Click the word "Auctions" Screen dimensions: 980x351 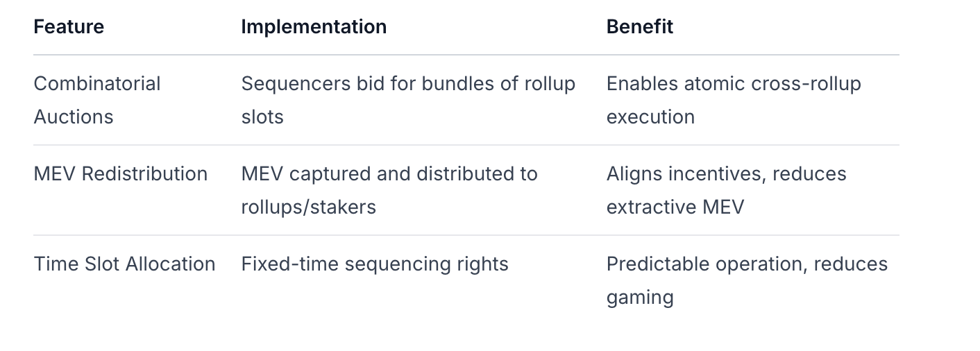pyautogui.click(x=74, y=117)
